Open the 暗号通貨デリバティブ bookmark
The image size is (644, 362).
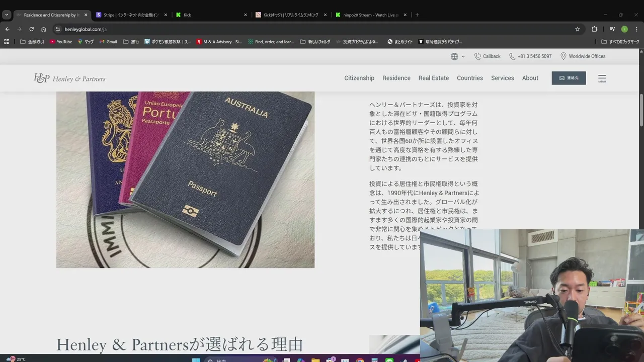coord(440,42)
